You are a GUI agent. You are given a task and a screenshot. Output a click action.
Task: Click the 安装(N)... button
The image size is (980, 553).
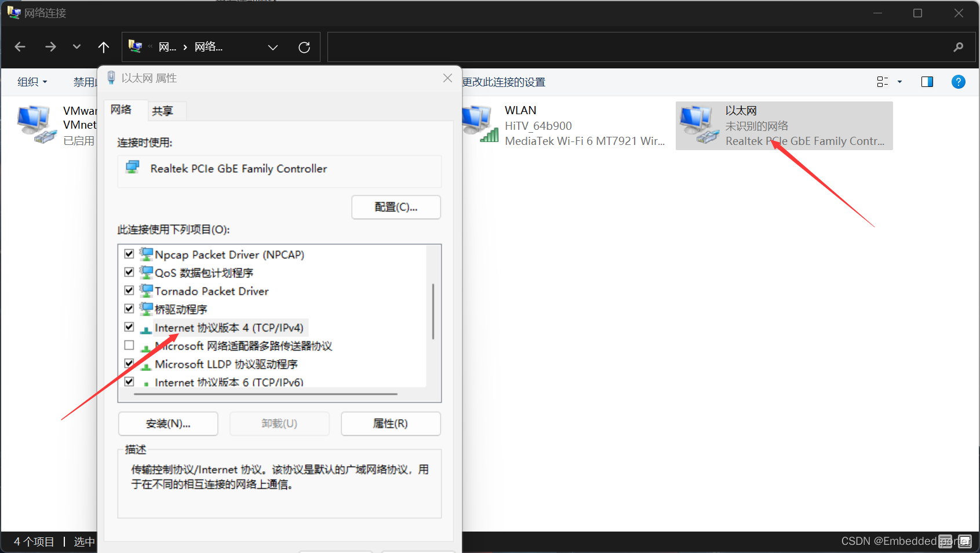point(168,424)
